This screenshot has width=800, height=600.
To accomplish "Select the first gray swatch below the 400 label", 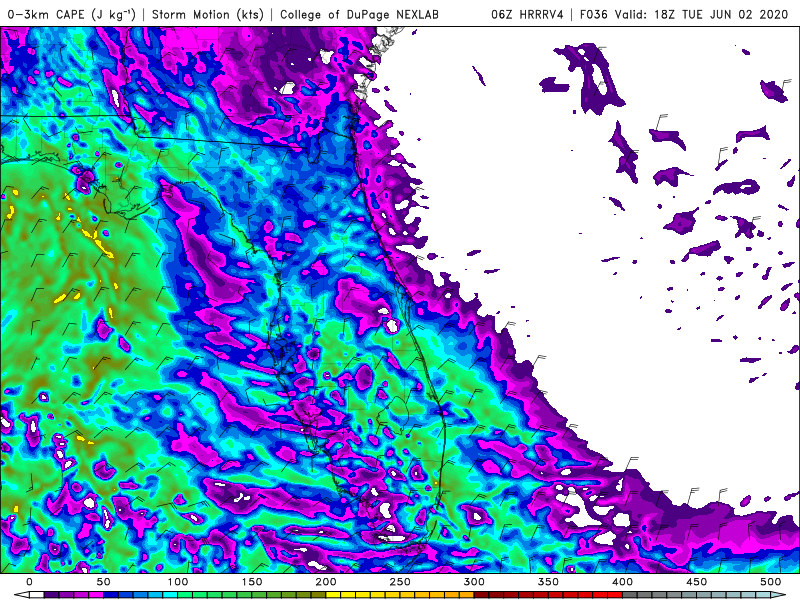I will pos(630,595).
